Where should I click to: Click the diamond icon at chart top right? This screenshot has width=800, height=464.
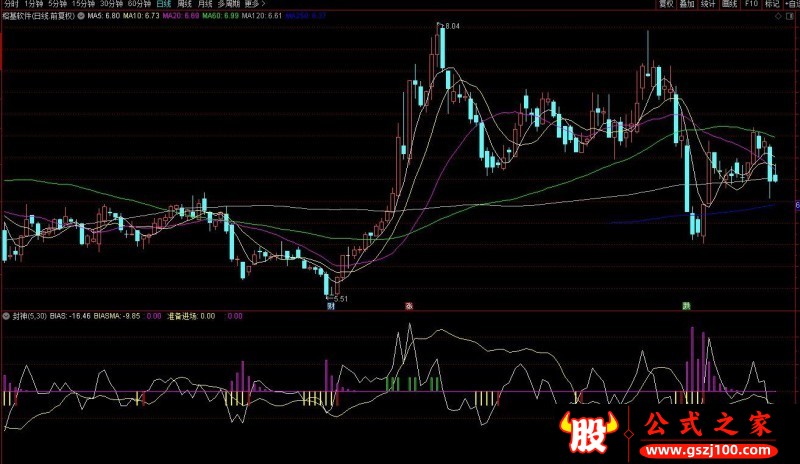coord(778,16)
